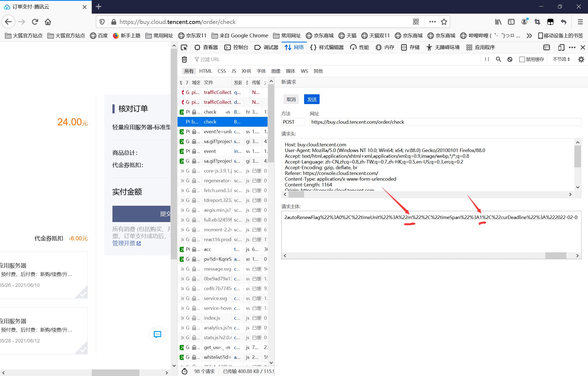Click the request body horizontal scrollbar thumb
This screenshot has height=376, width=588.
click(555, 256)
